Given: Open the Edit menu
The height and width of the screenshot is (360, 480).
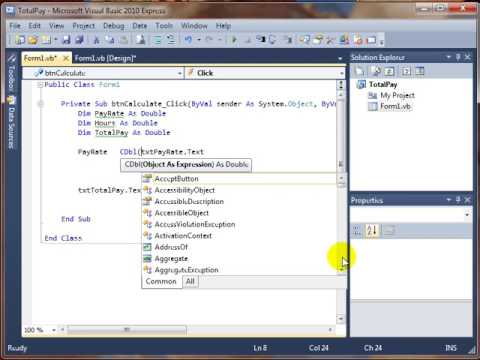Looking at the screenshot, I should [34, 26].
